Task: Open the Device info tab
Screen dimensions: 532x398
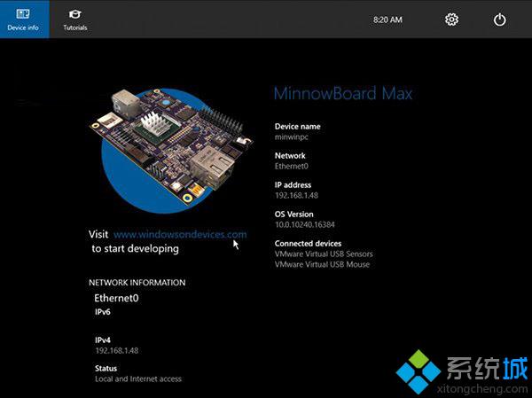Action: point(25,19)
